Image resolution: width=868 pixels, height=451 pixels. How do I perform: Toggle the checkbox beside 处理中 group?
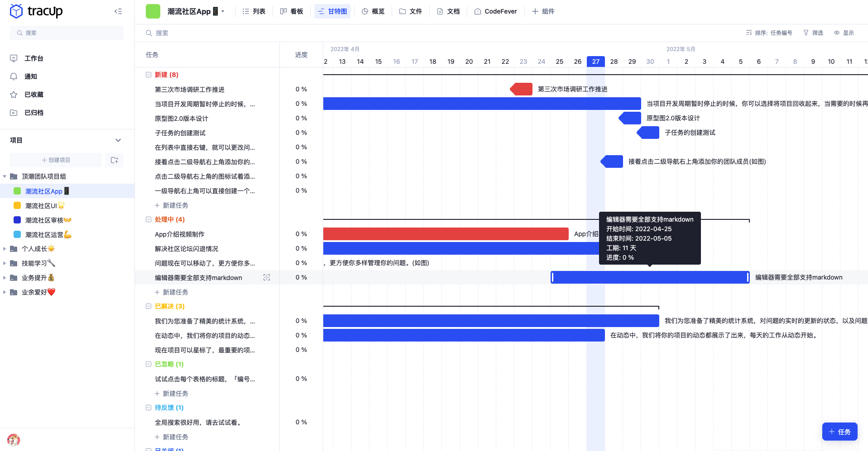pyautogui.click(x=149, y=219)
